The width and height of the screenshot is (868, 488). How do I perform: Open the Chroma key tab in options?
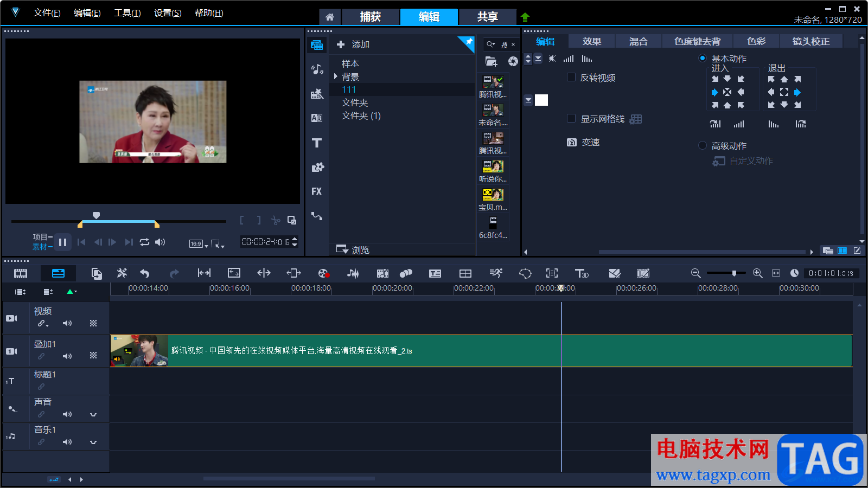coord(698,41)
